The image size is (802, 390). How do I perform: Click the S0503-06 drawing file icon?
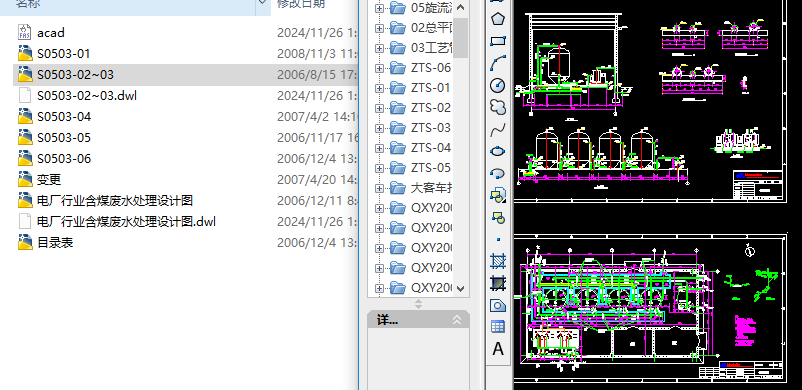pos(26,158)
